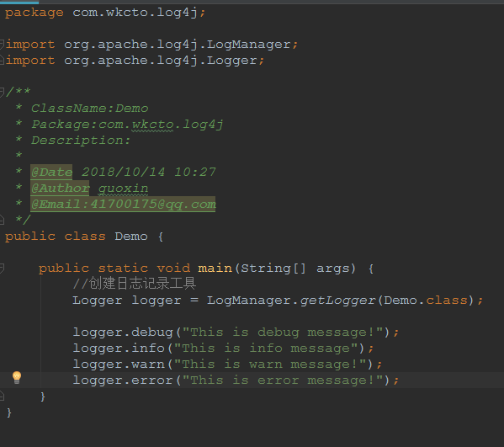Screen dimensions: 504x447
Task: Collapse the main method fold marker
Action: point(2,268)
